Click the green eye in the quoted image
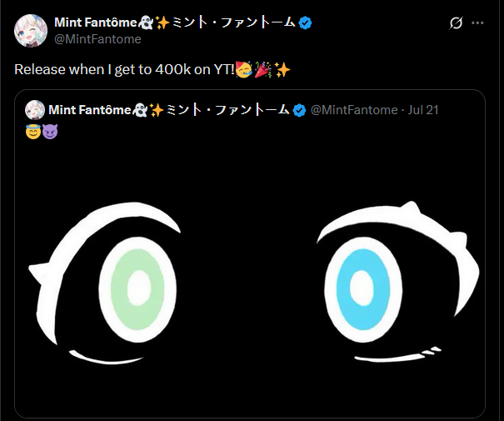Screen dimensions: 504x421 [x=136, y=285]
